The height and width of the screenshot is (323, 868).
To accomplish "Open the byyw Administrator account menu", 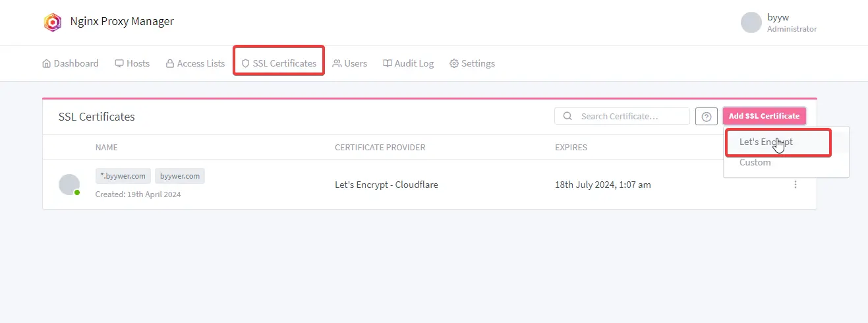I will (779, 22).
